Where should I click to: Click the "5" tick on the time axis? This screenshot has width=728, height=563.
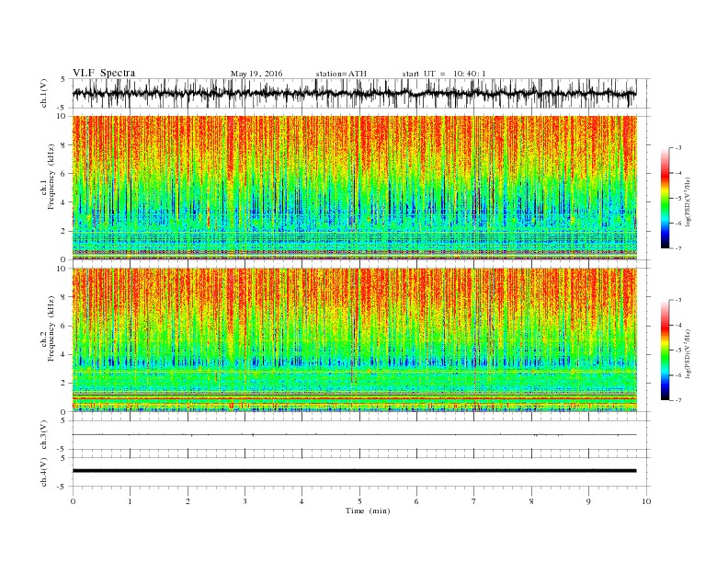coord(359,501)
